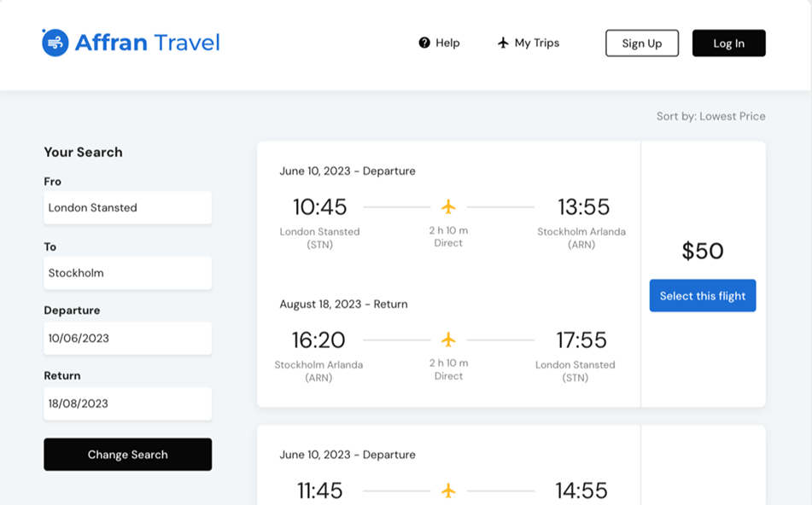Screen dimensions: 812x505
Task: Click the Help question mark icon
Action: point(424,43)
